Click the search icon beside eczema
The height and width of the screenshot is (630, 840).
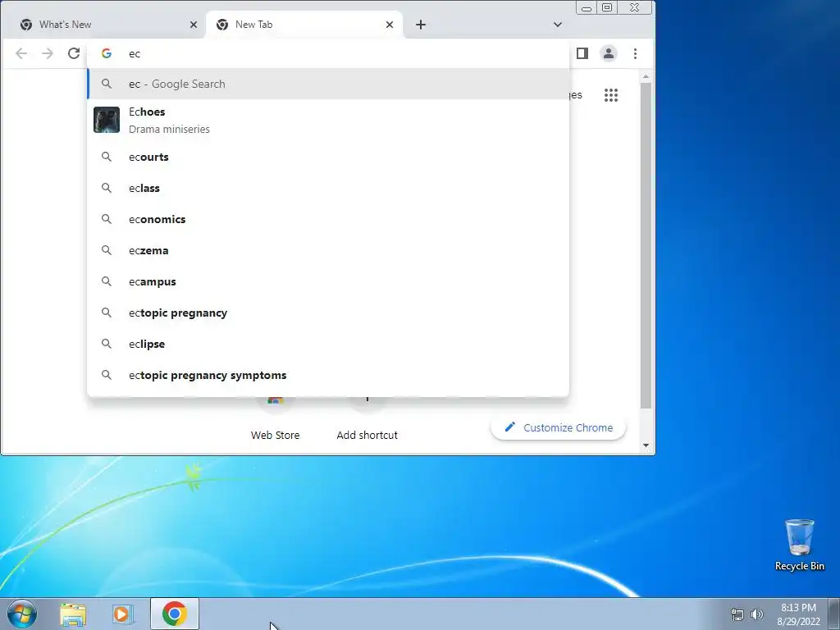tap(107, 250)
